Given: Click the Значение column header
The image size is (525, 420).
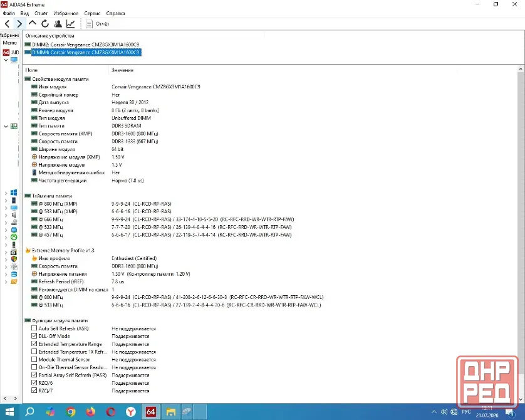Looking at the screenshot, I should pyautogui.click(x=122, y=70).
